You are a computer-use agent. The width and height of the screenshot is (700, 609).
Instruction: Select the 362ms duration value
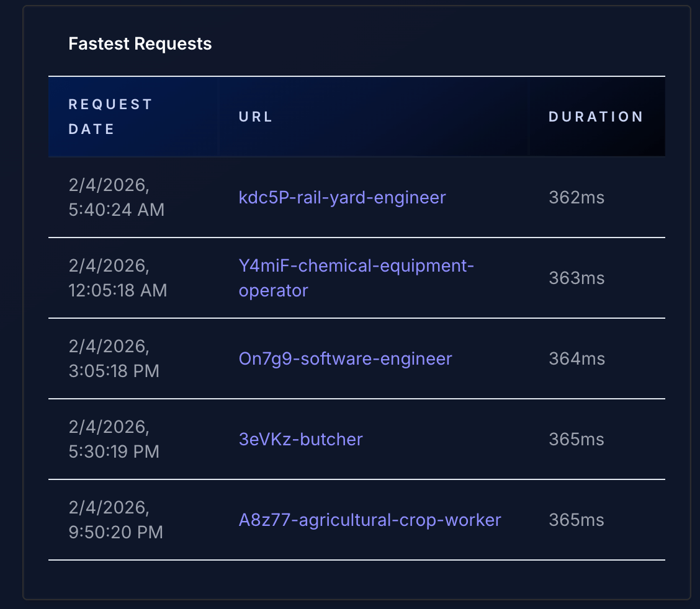pyautogui.click(x=576, y=197)
